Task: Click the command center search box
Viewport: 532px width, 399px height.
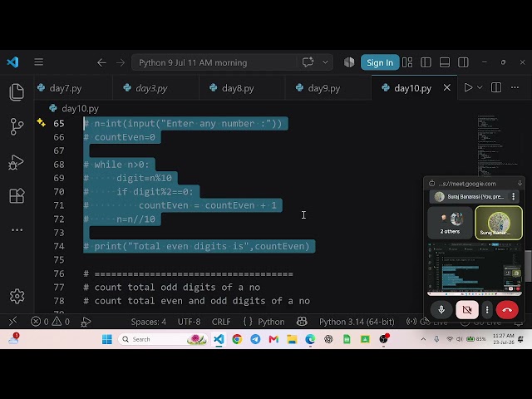Action: click(214, 63)
